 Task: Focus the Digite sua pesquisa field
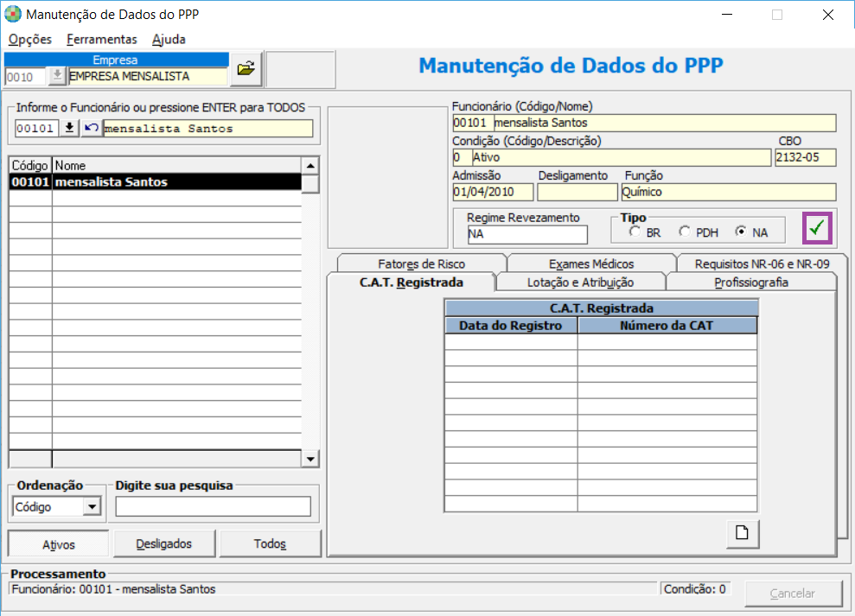tap(214, 506)
